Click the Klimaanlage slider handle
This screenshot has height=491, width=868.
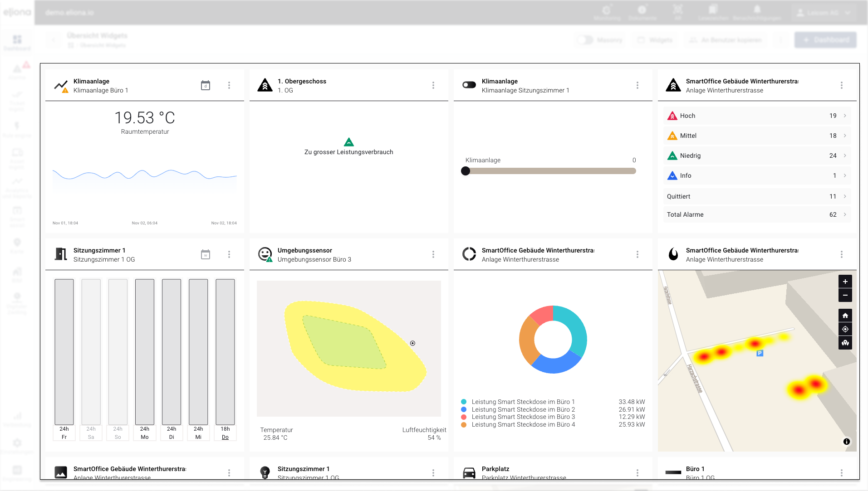click(x=466, y=171)
